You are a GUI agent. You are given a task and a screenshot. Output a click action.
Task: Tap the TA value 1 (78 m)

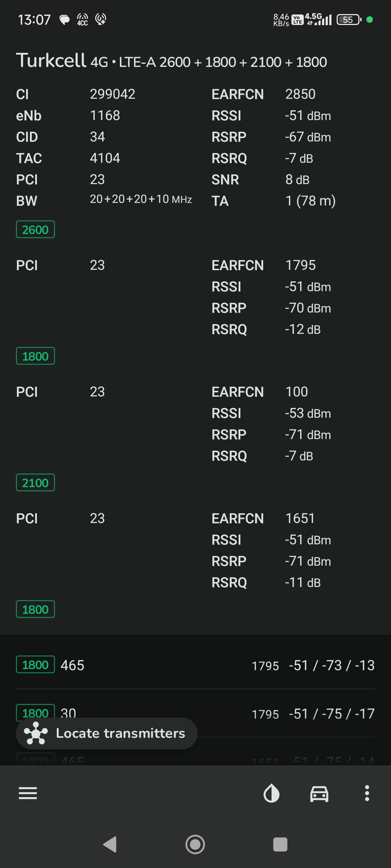(311, 201)
